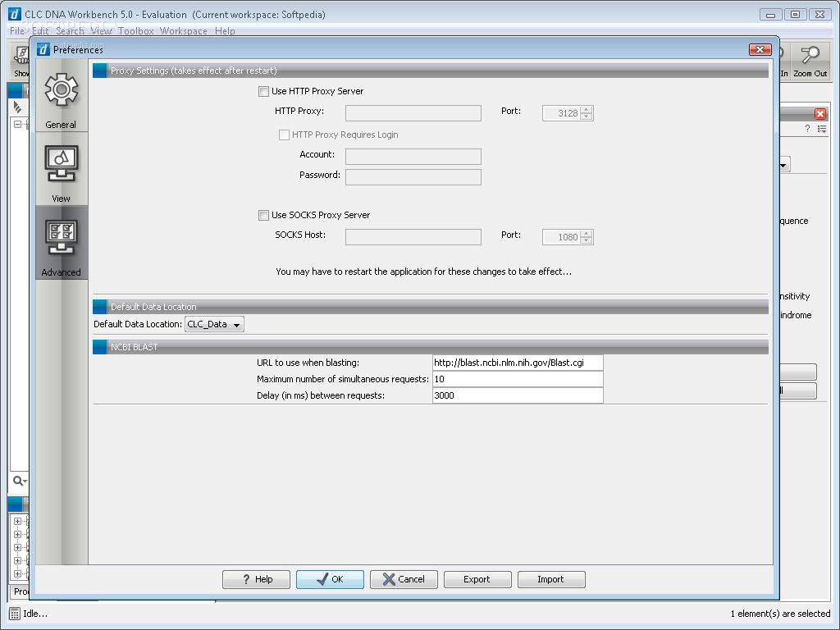This screenshot has width=840, height=630.
Task: Open the side panel dropdown arrow
Action: point(783,164)
